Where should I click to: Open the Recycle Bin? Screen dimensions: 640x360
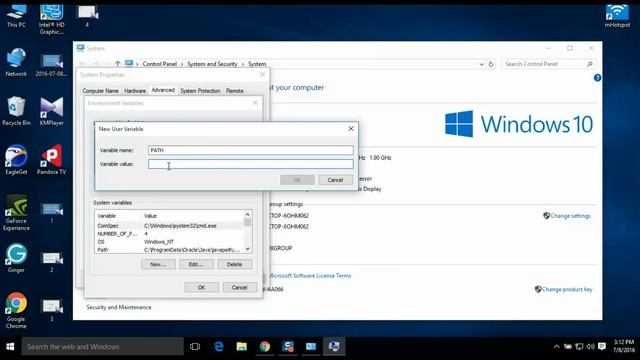coord(16,111)
